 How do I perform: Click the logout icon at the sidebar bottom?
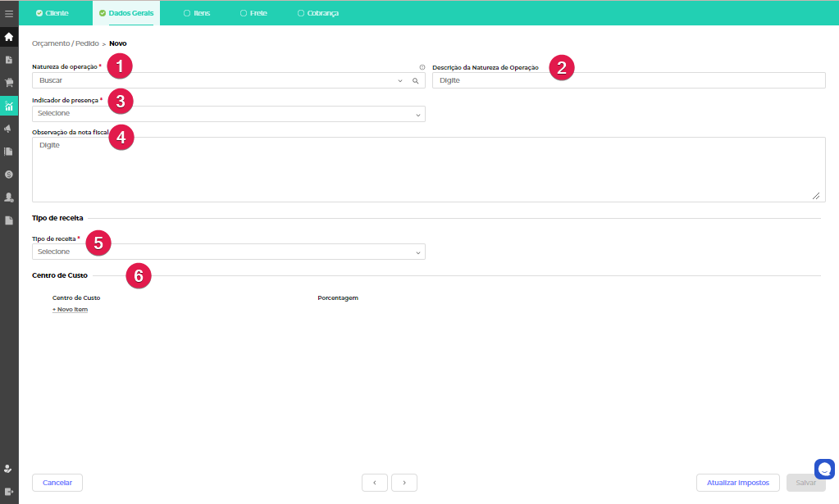coord(9,491)
